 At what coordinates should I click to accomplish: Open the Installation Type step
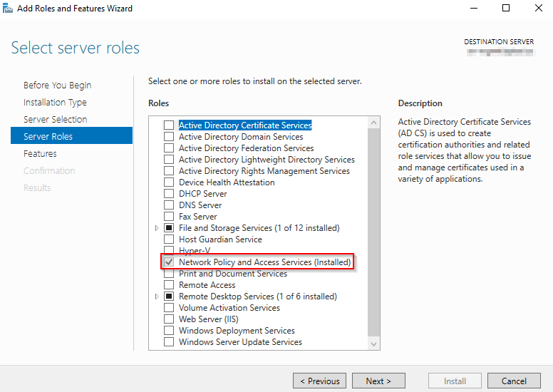55,103
